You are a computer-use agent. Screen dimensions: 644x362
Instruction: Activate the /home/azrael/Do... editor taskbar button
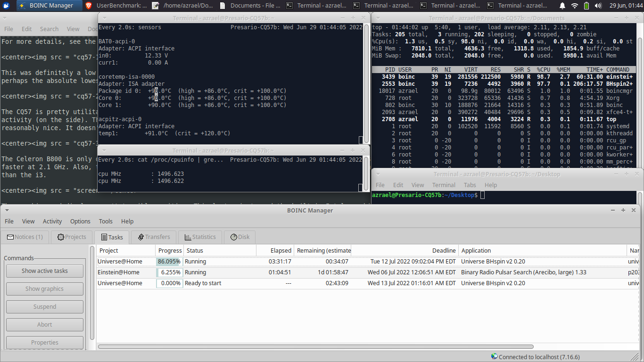pos(182,6)
